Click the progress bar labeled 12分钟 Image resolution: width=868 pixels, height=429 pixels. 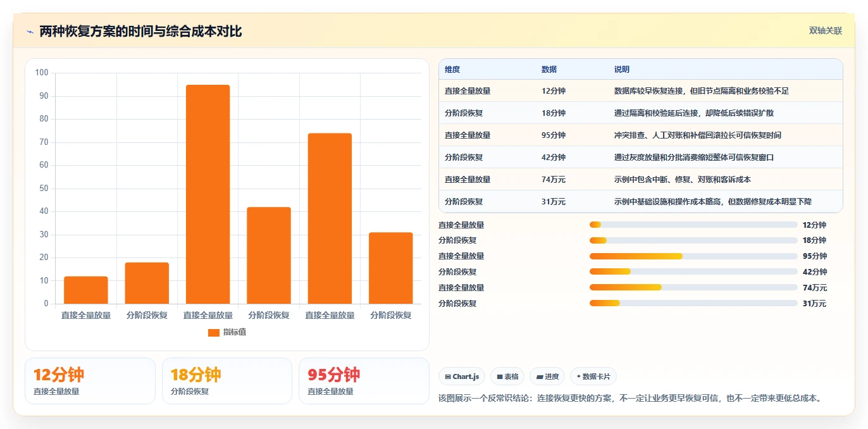(693, 225)
